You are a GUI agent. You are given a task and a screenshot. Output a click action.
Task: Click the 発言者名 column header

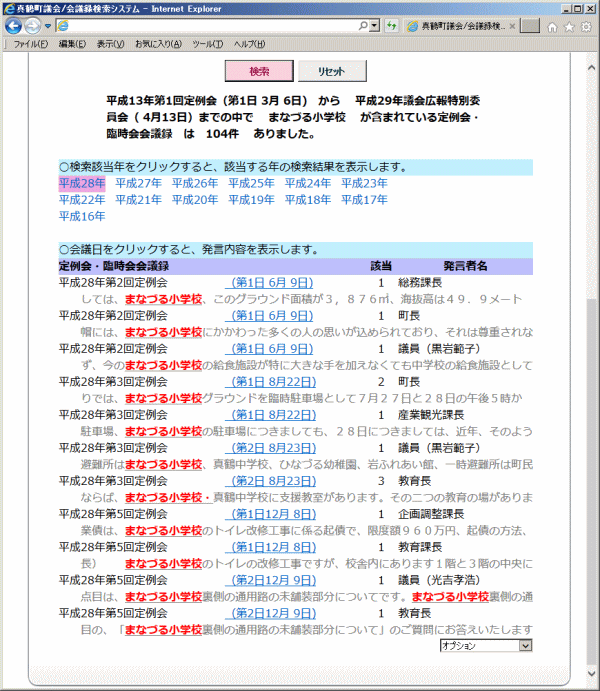click(x=465, y=266)
